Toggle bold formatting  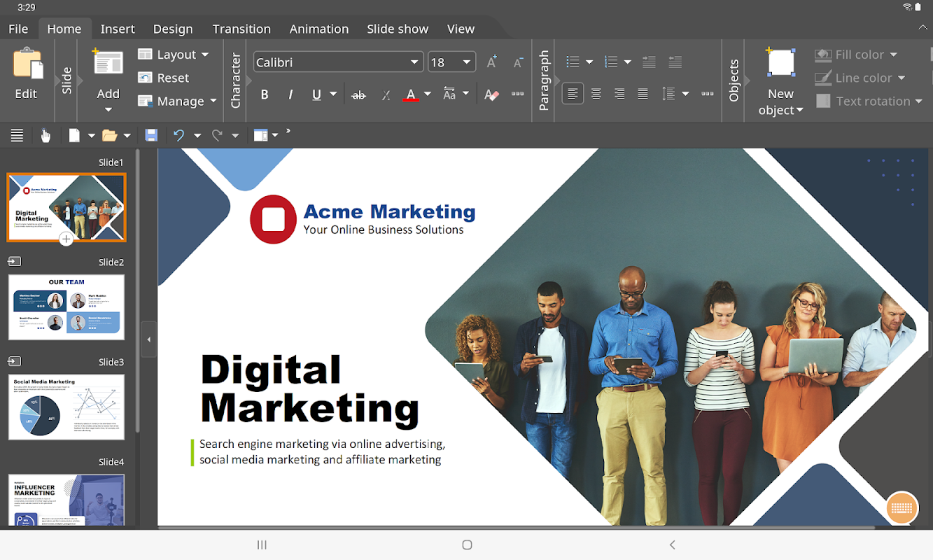coord(265,94)
